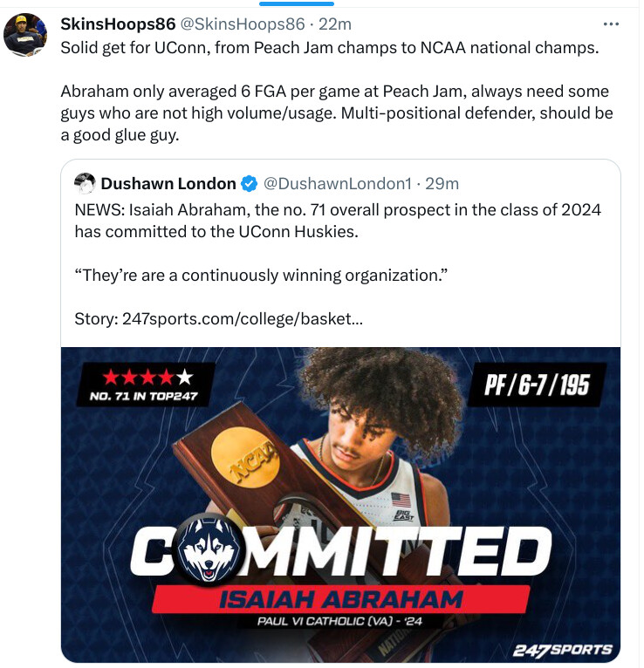Viewport: 644px width, 668px height.
Task: Click the red Isaiah Abraham name banner
Action: [x=340, y=599]
